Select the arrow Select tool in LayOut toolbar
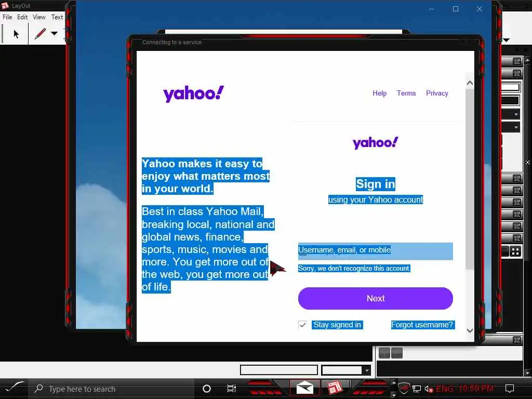The image size is (532, 399). point(16,34)
